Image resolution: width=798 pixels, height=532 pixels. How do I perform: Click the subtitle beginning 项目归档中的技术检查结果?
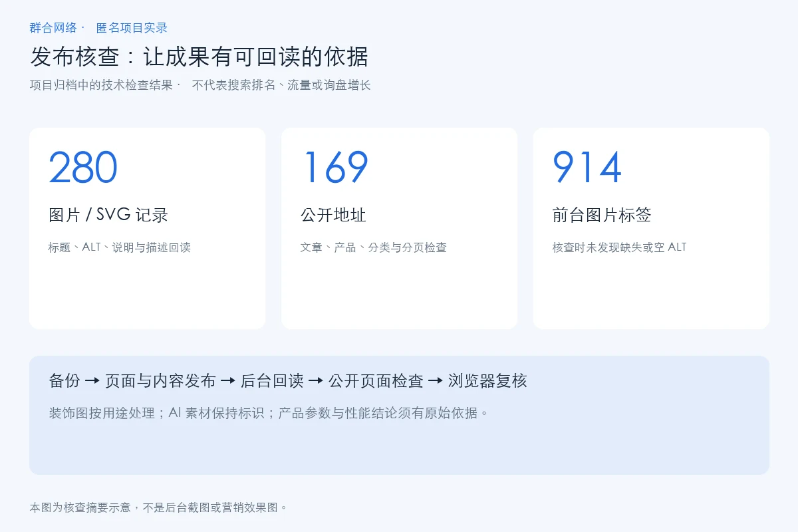(200, 85)
